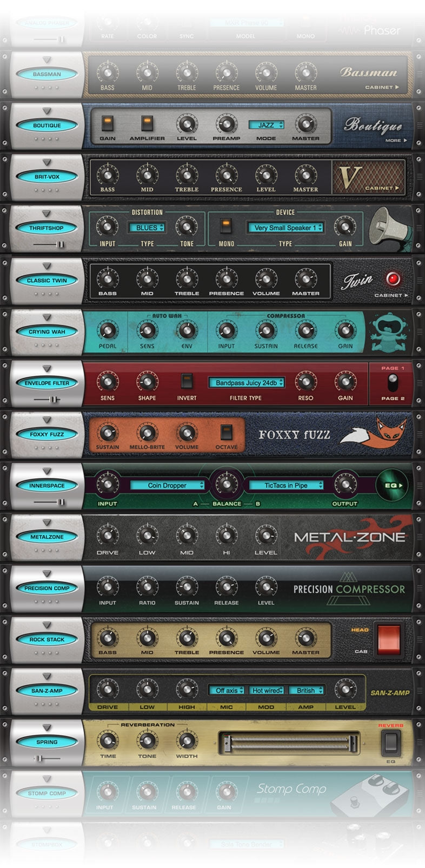425x868 pixels.
Task: Toggle the Boutique Gain switch
Action: click(x=108, y=124)
